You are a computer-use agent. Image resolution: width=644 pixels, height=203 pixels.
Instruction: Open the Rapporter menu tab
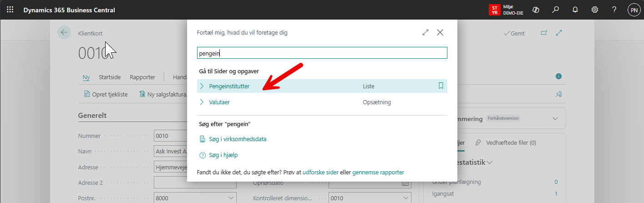[x=142, y=77]
